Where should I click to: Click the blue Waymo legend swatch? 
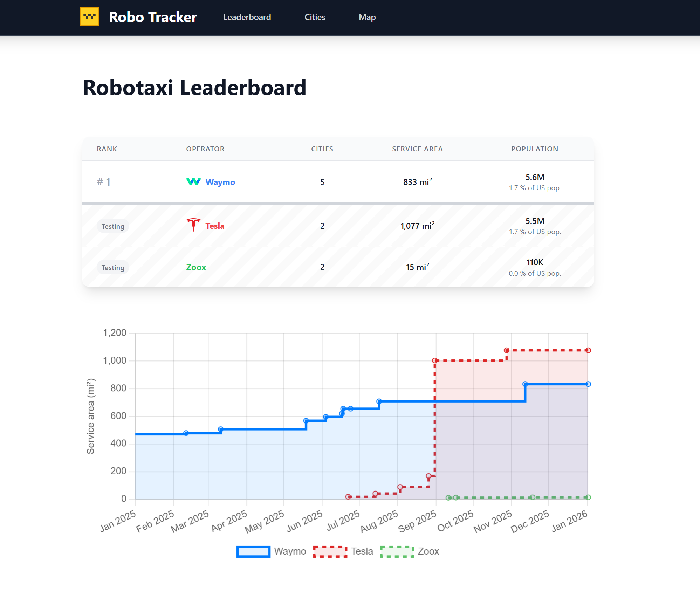253,552
